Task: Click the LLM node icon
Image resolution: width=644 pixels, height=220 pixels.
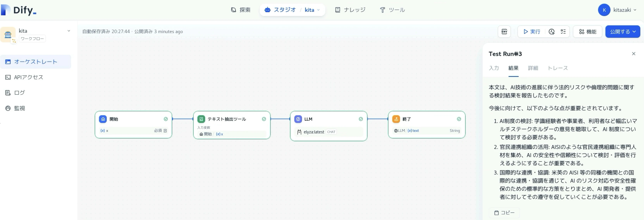Action: click(298, 119)
